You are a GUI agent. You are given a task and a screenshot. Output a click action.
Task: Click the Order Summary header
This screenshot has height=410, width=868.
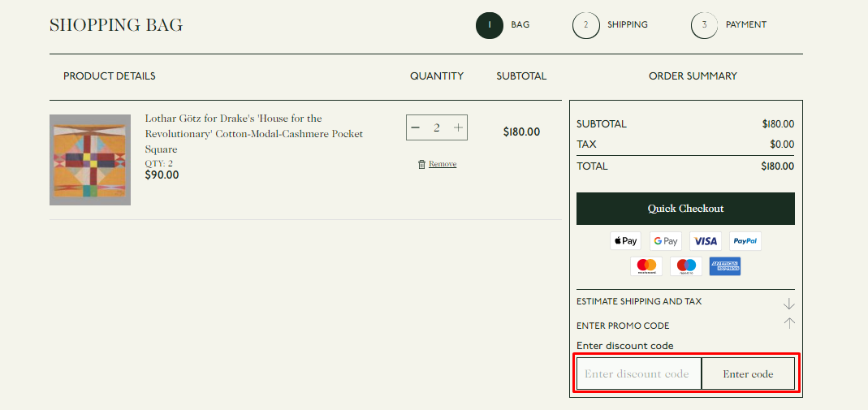click(x=693, y=76)
